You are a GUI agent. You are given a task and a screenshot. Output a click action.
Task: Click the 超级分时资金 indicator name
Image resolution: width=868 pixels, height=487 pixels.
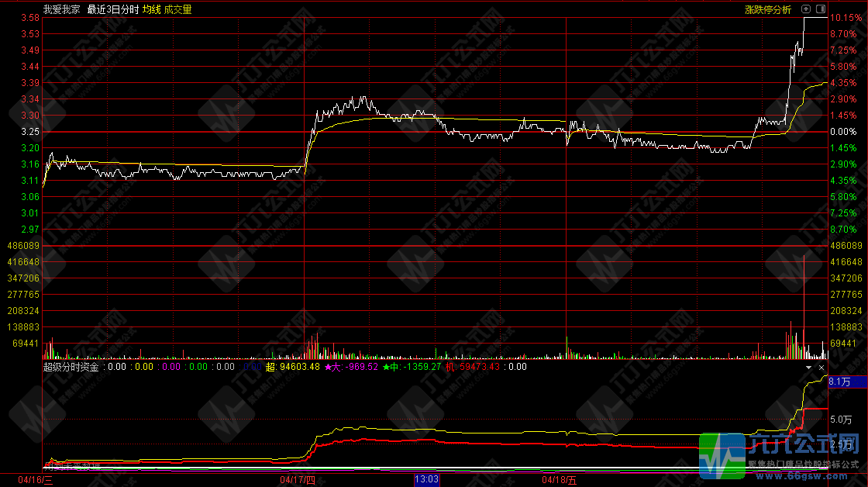[71, 367]
